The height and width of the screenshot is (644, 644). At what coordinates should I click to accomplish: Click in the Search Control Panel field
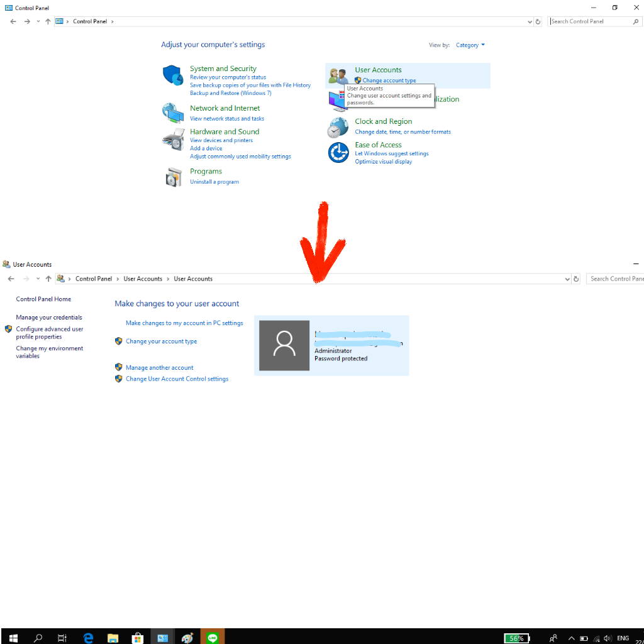click(590, 21)
